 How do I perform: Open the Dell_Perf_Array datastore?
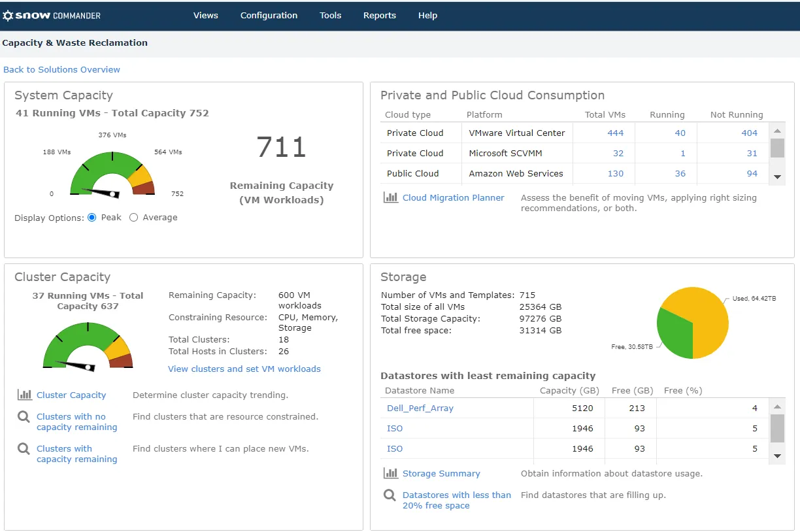click(x=420, y=408)
